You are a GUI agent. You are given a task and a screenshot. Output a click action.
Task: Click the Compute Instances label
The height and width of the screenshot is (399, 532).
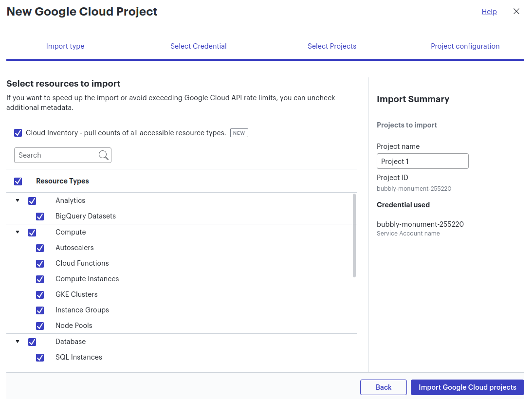tap(87, 279)
